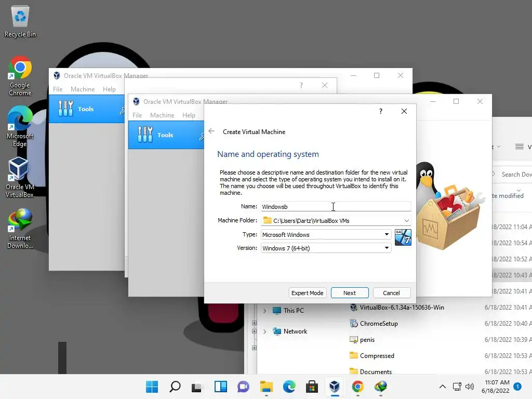Viewport: 532px width, 399px height.
Task: Click the help question mark in the wizard
Action: 381,111
